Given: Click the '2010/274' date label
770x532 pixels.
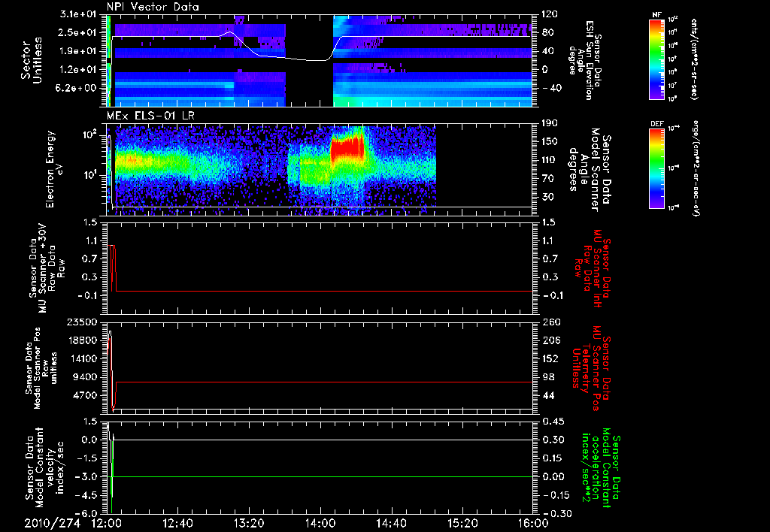Looking at the screenshot, I should [x=52, y=523].
